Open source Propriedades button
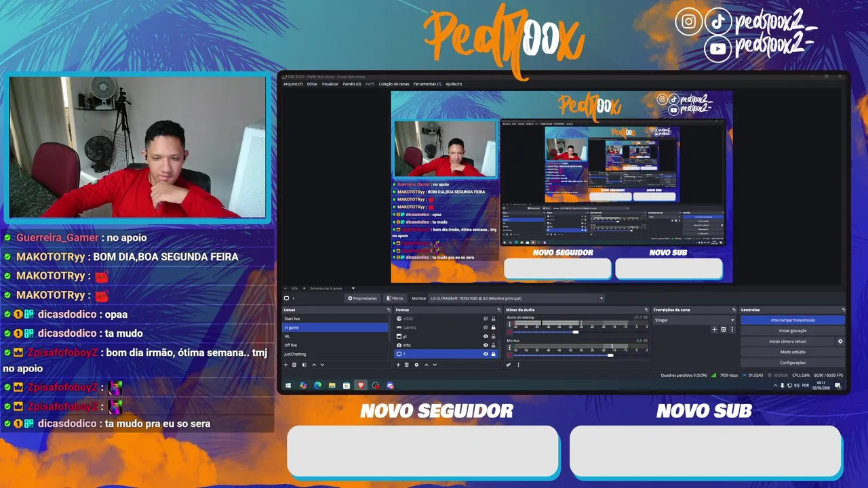Screen dimensions: 868x488 pyautogui.click(x=362, y=298)
